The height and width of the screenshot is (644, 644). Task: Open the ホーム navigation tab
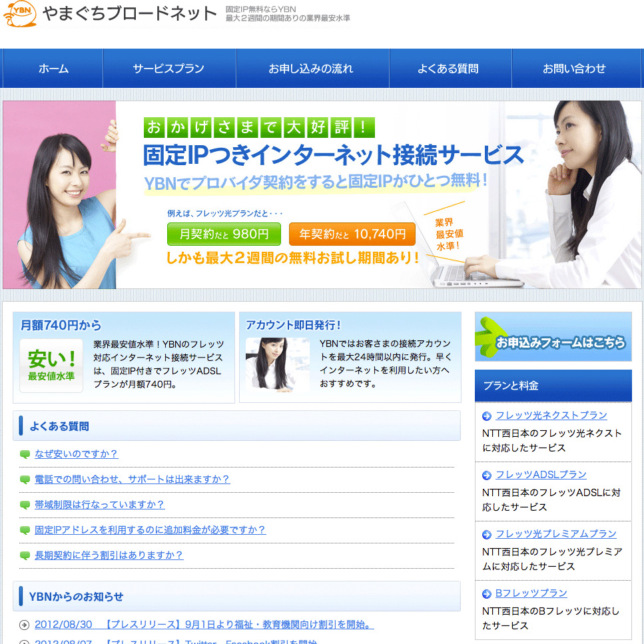(53, 68)
